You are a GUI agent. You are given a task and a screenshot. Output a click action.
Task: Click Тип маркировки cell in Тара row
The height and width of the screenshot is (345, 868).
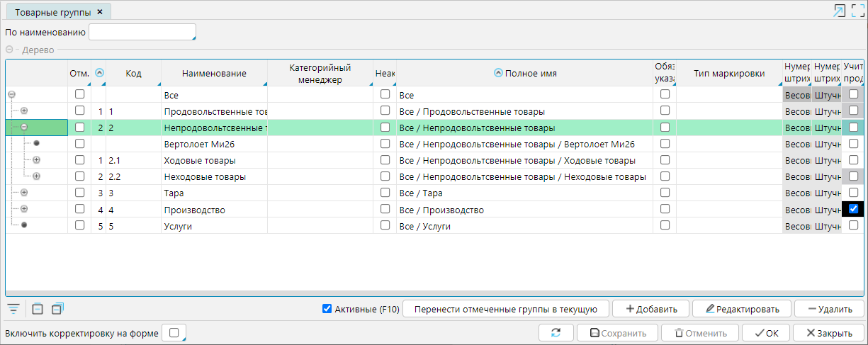pyautogui.click(x=729, y=193)
